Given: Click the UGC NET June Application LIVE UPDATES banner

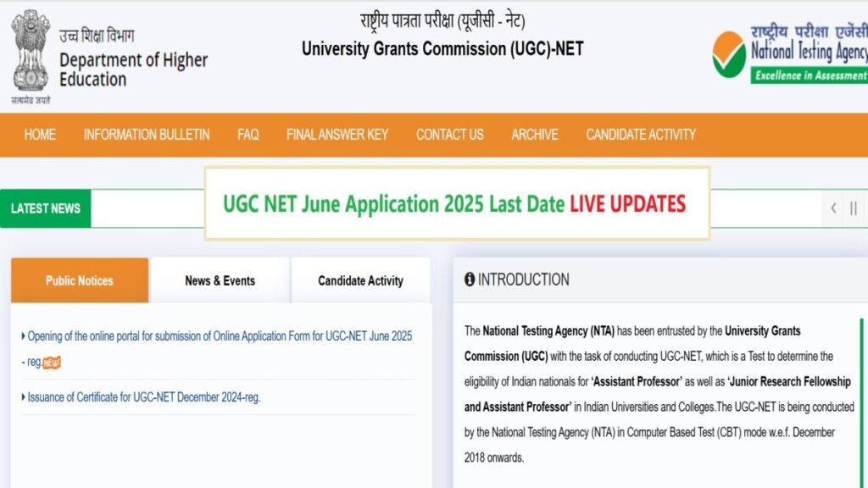Looking at the screenshot, I should point(456,204).
